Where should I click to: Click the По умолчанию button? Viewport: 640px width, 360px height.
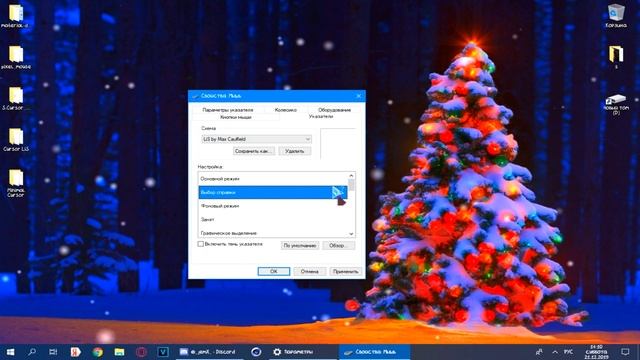[x=300, y=246]
